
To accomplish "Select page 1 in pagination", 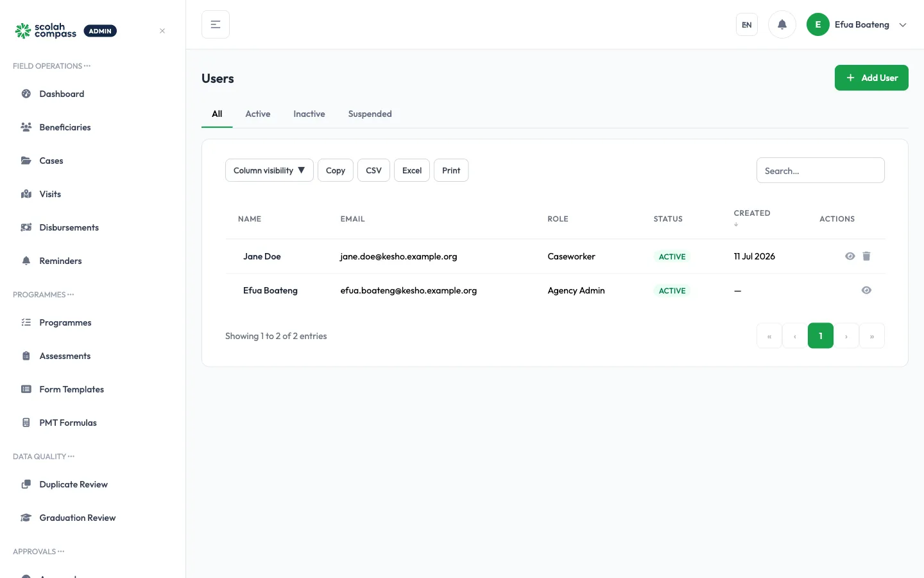I will [x=821, y=336].
